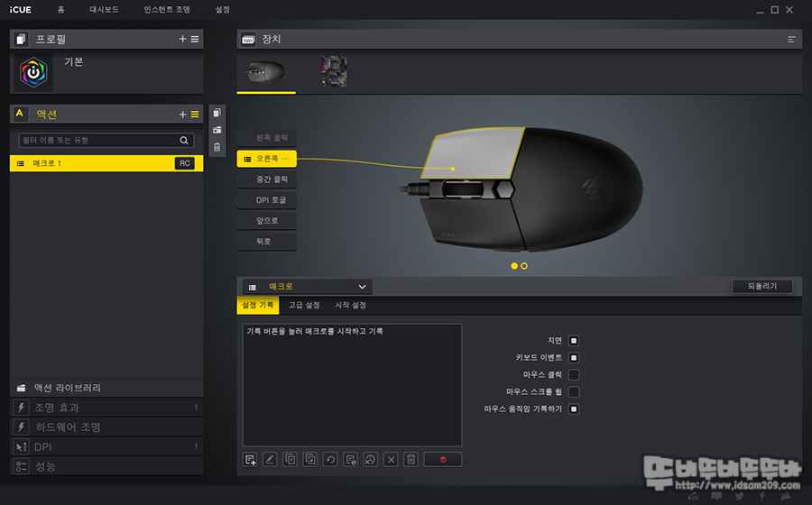Select the second hollow mouse view dot
The width and height of the screenshot is (812, 505).
[524, 266]
